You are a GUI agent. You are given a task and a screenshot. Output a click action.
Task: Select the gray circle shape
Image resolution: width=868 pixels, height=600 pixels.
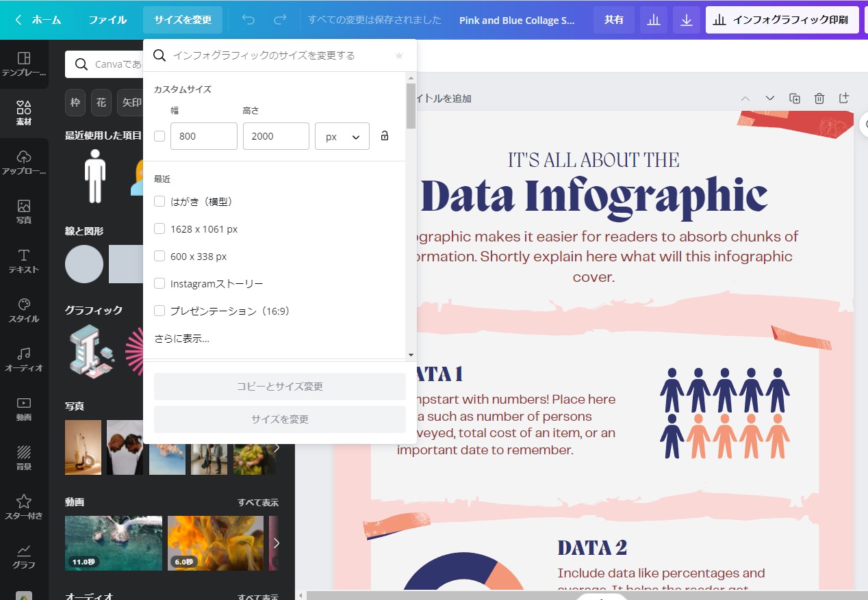84,264
